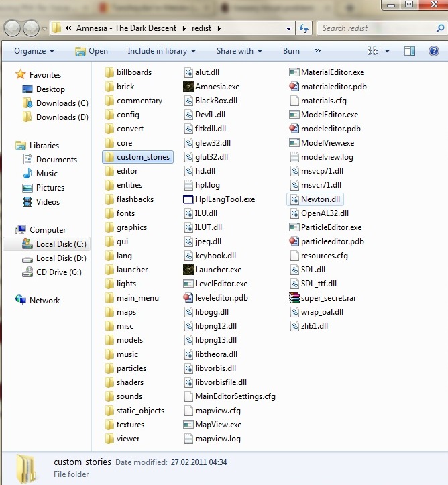Click the Burn toolbar button
The height and width of the screenshot is (485, 448).
tap(291, 51)
